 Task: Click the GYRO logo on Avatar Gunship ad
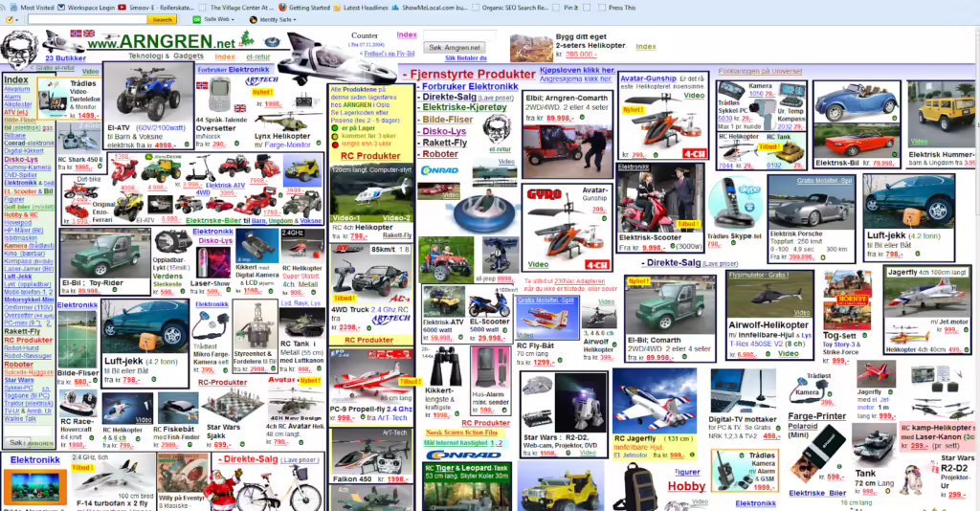545,194
